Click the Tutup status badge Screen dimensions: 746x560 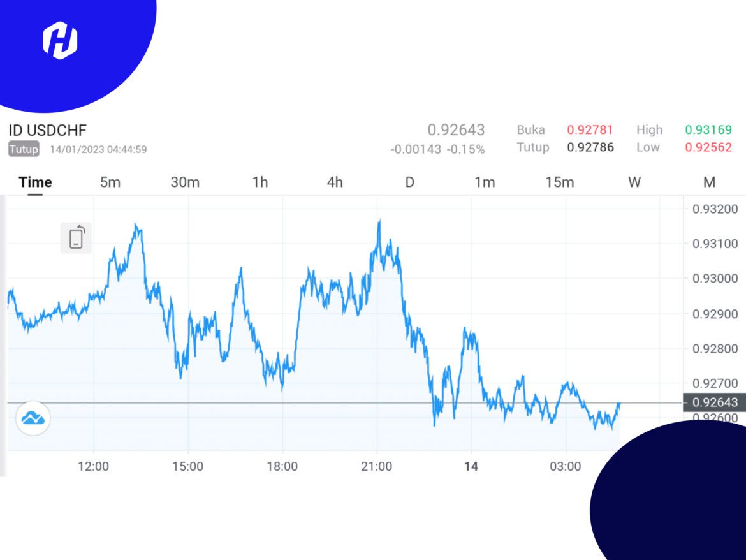tap(24, 149)
